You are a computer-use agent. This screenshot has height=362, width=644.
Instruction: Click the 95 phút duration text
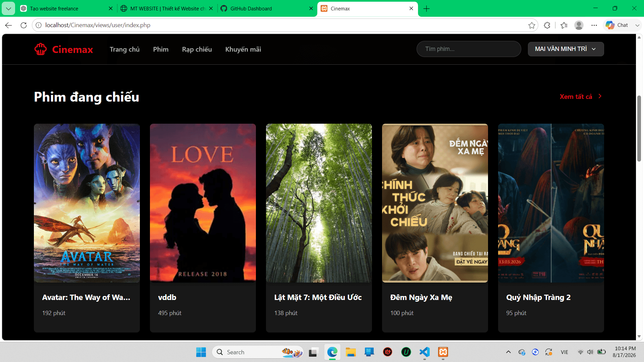point(516,313)
